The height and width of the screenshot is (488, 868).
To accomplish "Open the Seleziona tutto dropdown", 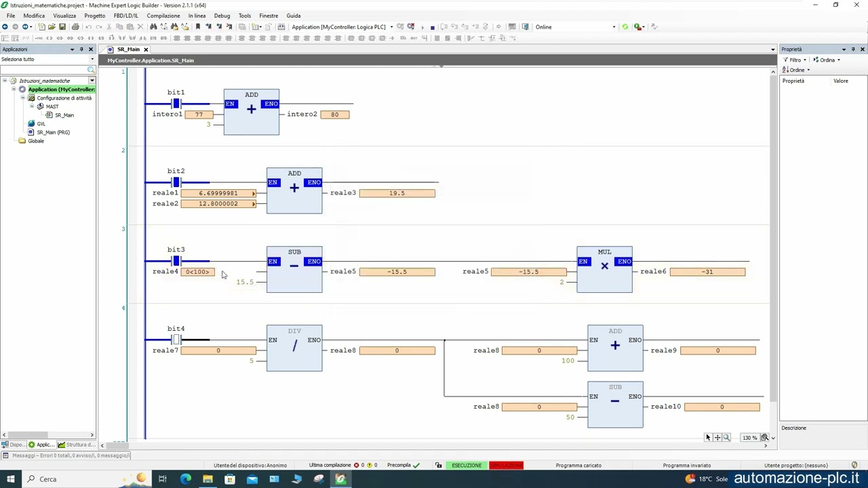I will click(92, 59).
